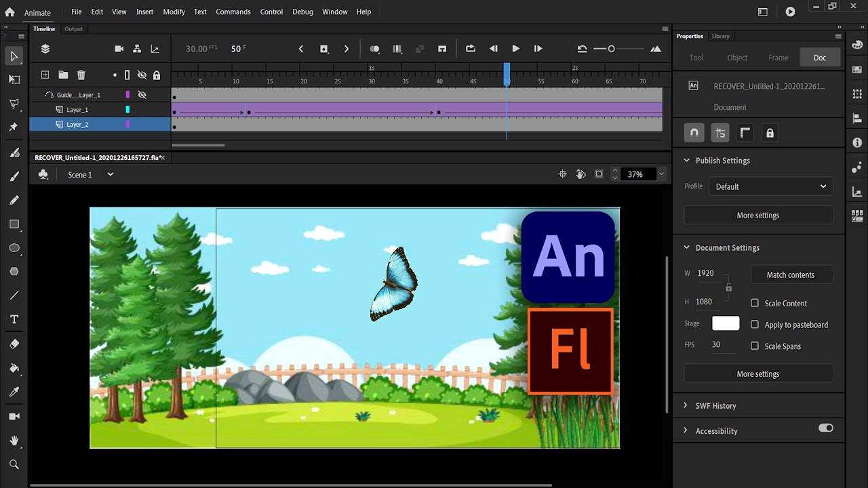
Task: Switch to the Frame properties tab
Action: click(778, 58)
